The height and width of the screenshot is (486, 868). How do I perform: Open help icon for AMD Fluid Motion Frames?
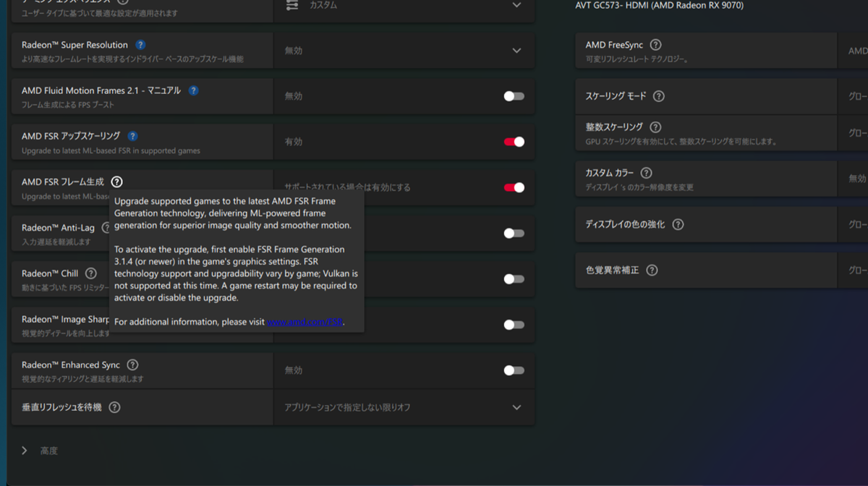coord(193,90)
